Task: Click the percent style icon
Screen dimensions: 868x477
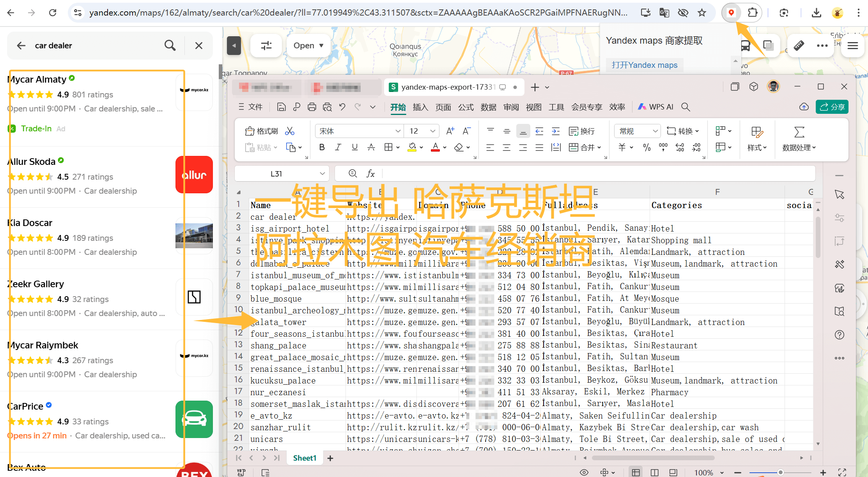Action: tap(647, 147)
